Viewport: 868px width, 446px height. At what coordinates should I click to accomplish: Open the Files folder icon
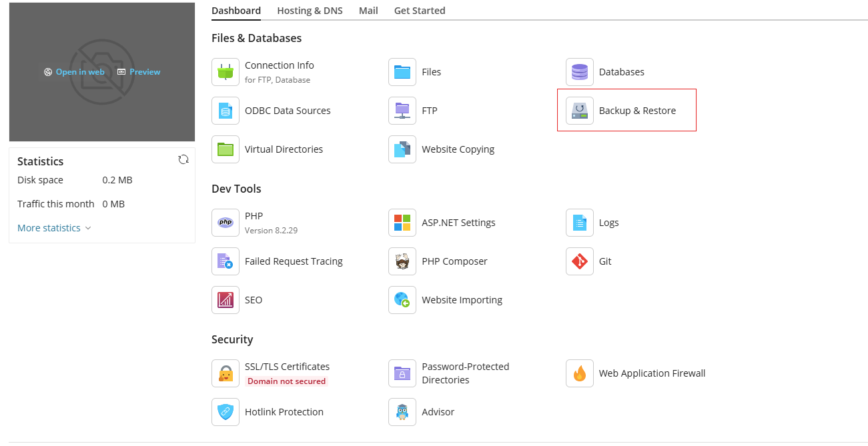402,72
